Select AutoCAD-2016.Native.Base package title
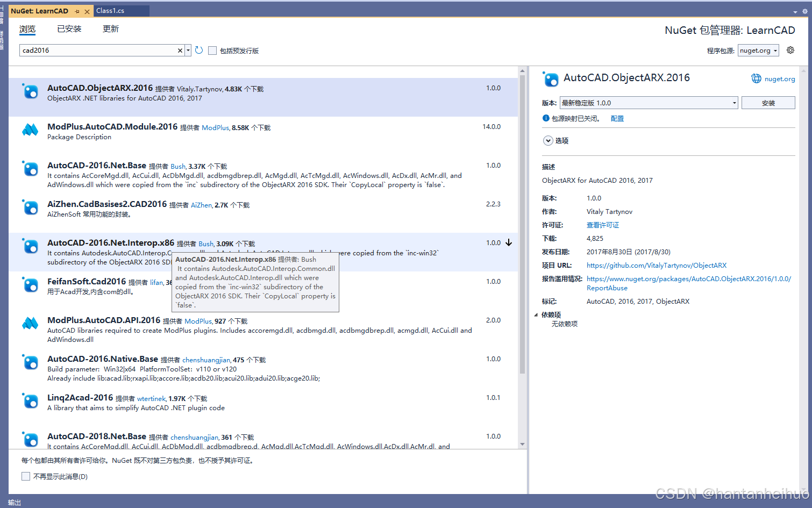Image resolution: width=812 pixels, height=508 pixels. point(103,359)
